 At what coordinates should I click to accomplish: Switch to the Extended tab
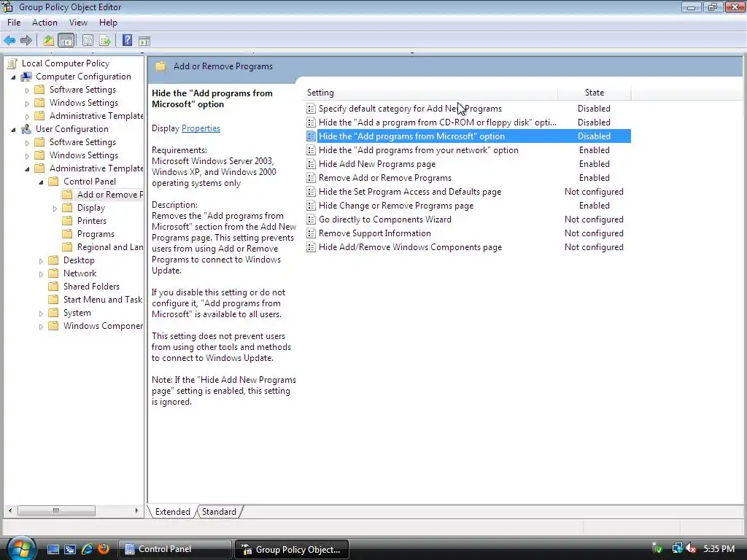(x=172, y=511)
